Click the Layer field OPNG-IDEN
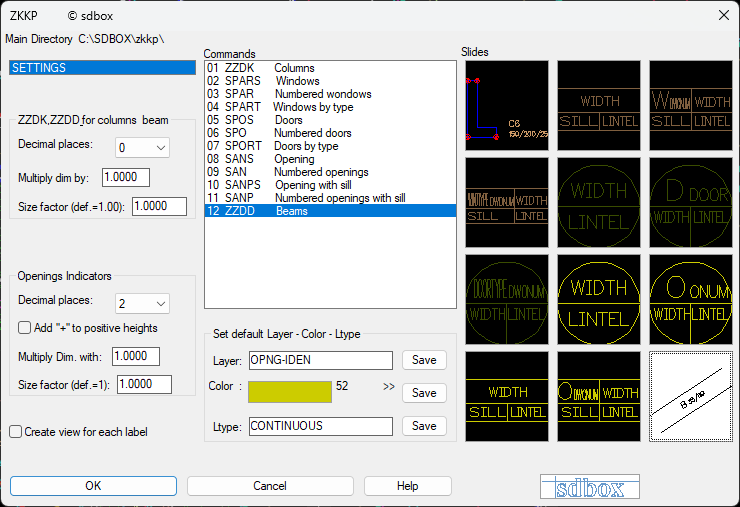 pos(321,360)
